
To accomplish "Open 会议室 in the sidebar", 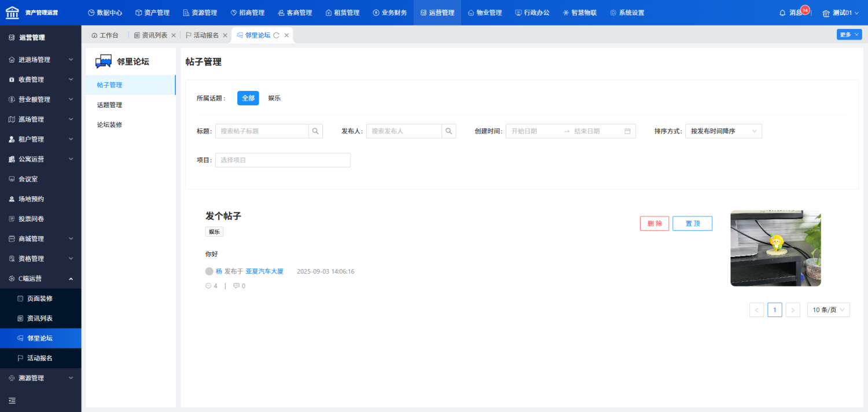I will click(41, 179).
